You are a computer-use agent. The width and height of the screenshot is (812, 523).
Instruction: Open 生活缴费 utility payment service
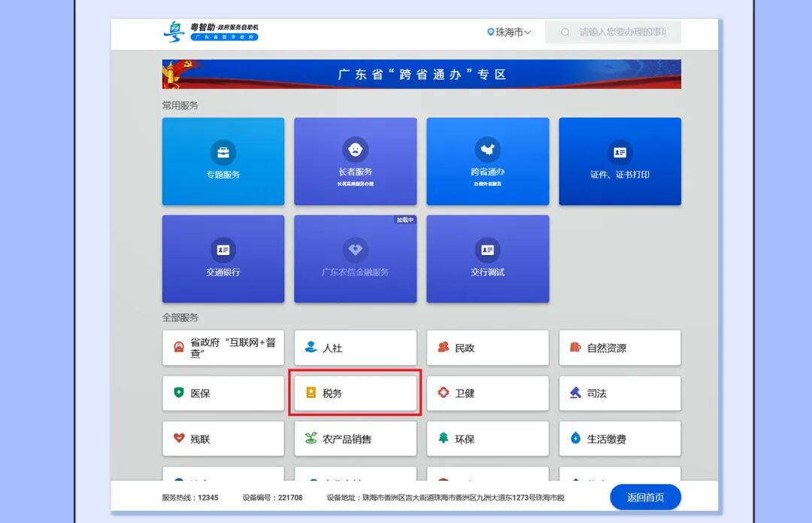[620, 439]
